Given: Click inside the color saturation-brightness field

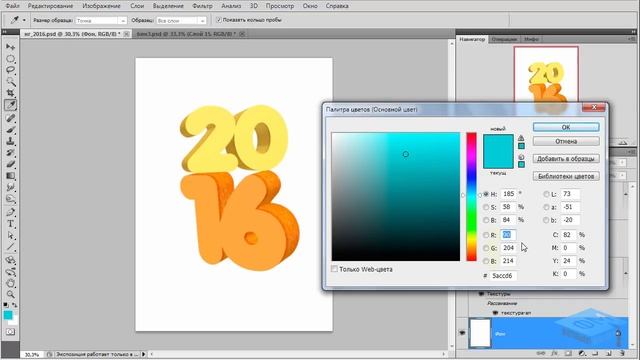Looking at the screenshot, I should pos(396,196).
